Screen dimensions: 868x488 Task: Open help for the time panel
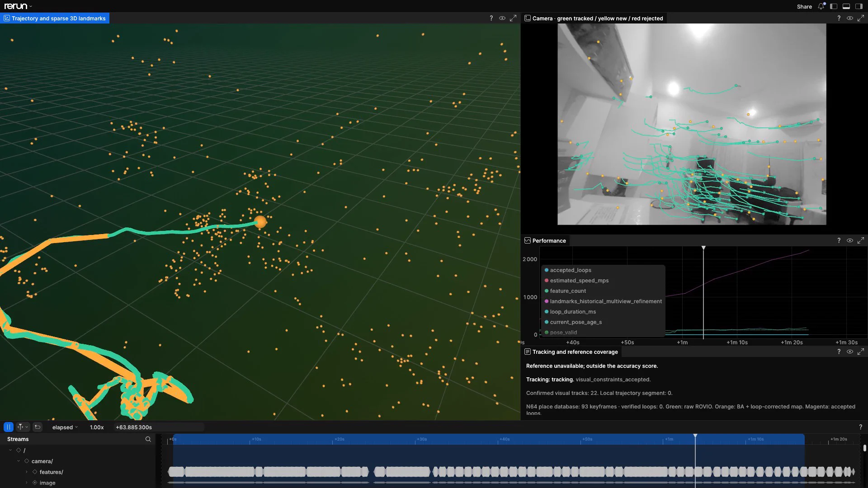860,427
